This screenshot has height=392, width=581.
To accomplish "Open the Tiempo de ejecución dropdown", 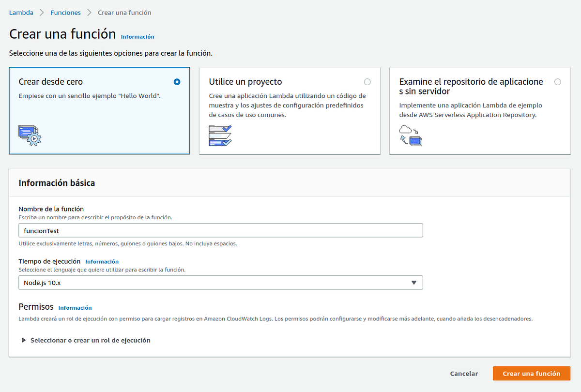I will (220, 282).
